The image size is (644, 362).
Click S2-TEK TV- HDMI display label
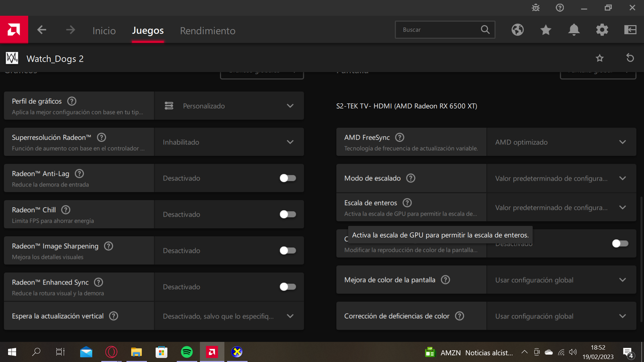(407, 106)
